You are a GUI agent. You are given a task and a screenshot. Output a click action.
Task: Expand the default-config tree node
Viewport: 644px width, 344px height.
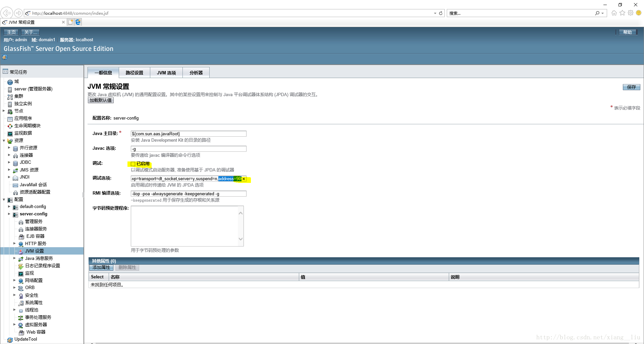tap(9, 207)
